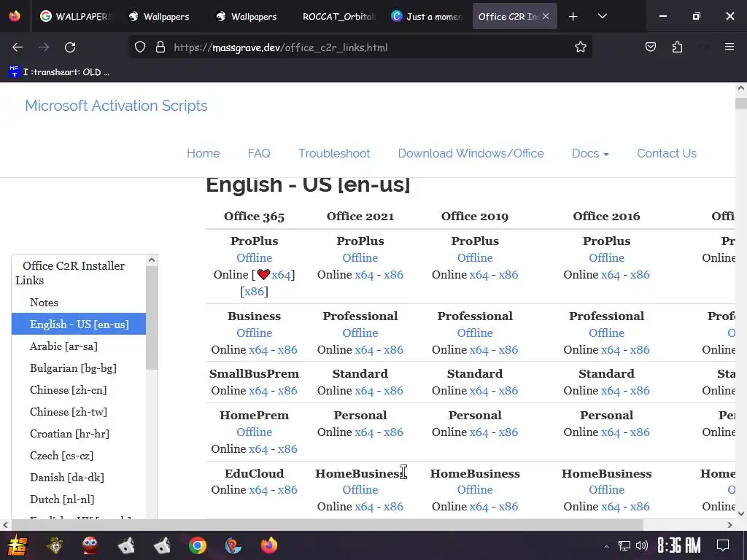Screen dimensions: 747x560
Task: Select English - US [en-us] in sidebar
Action: 79,324
